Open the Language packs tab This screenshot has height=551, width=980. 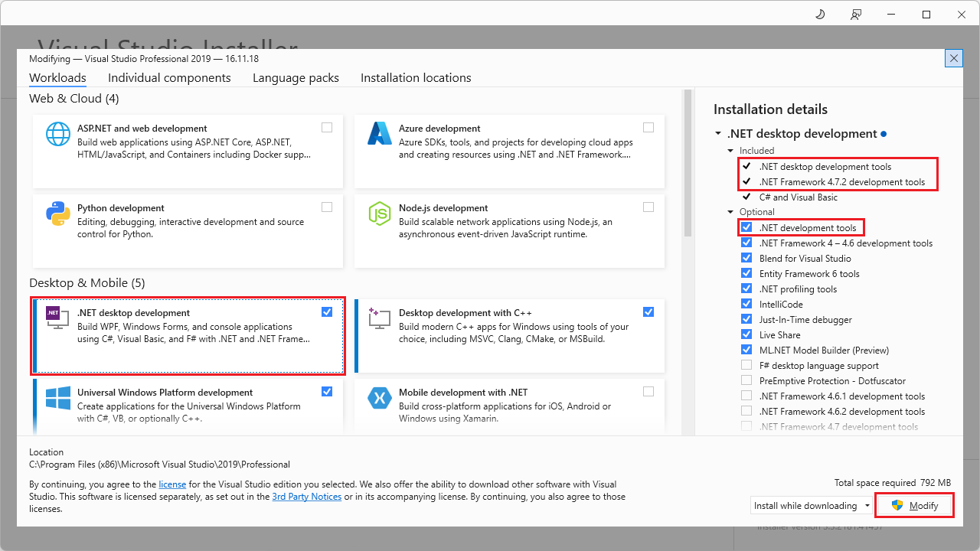(296, 77)
